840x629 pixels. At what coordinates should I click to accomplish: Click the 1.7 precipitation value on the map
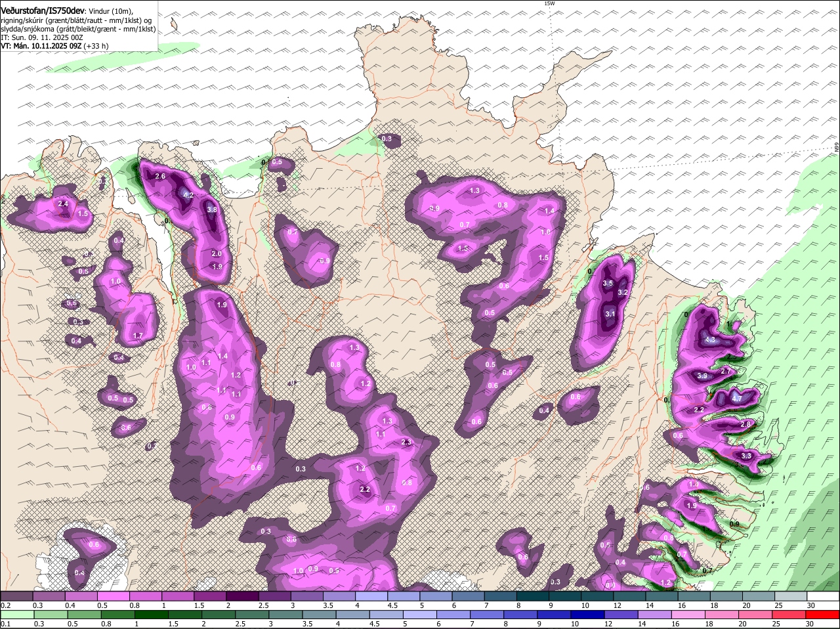pyautogui.click(x=138, y=336)
